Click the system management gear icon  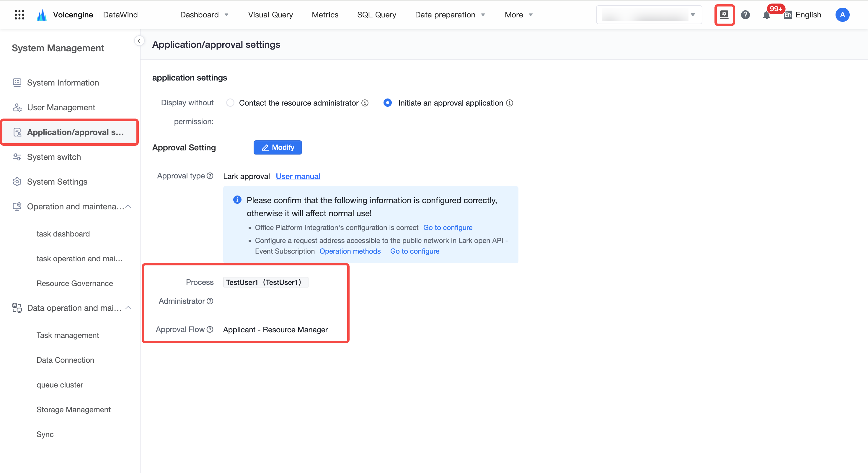pos(724,15)
